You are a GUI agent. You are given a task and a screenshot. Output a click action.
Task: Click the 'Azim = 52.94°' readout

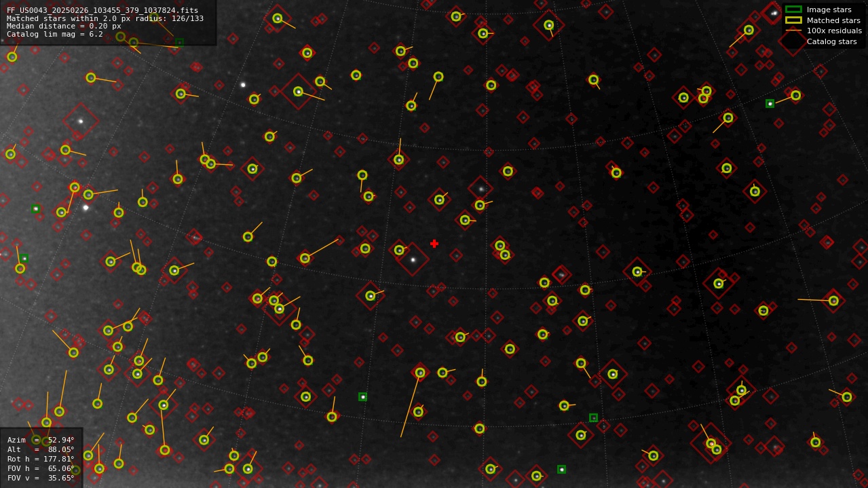click(x=41, y=440)
